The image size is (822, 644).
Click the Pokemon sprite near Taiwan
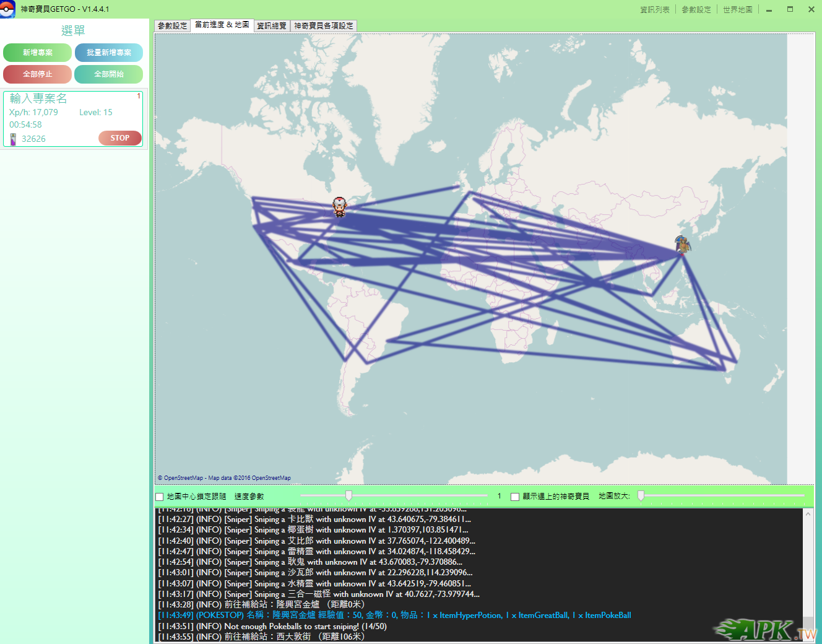click(x=682, y=245)
